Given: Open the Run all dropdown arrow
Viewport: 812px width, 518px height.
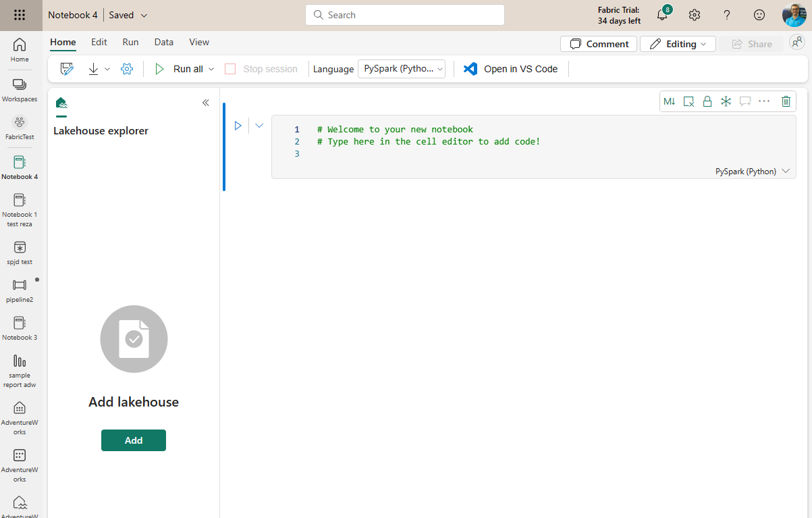Looking at the screenshot, I should (x=211, y=69).
